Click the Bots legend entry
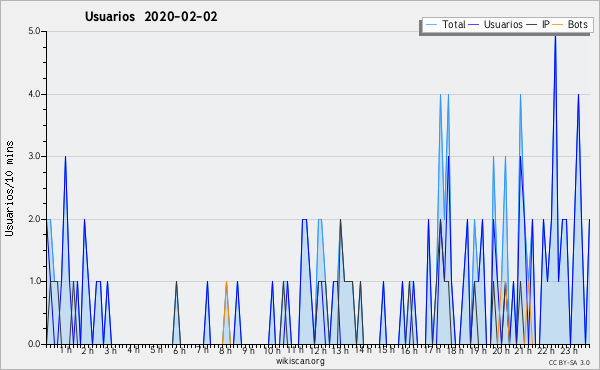 coord(570,24)
